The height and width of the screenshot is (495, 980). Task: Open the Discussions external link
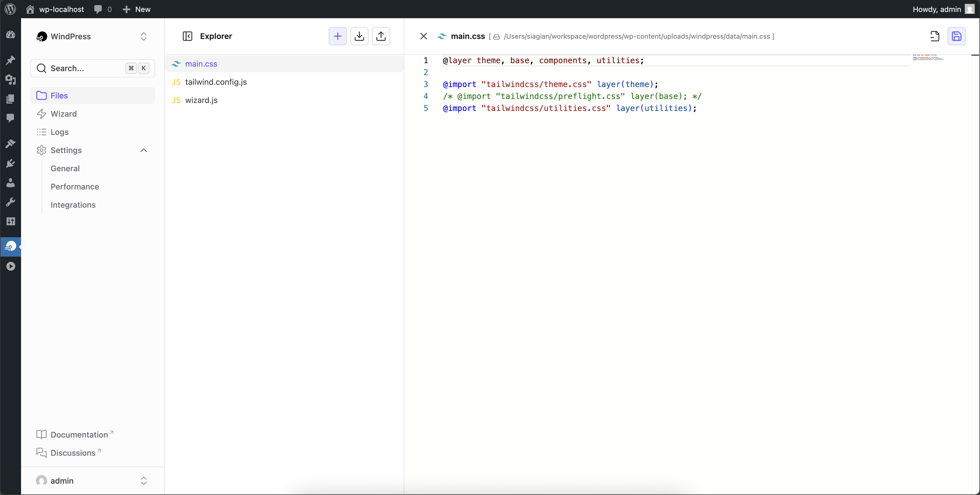pyautogui.click(x=69, y=453)
